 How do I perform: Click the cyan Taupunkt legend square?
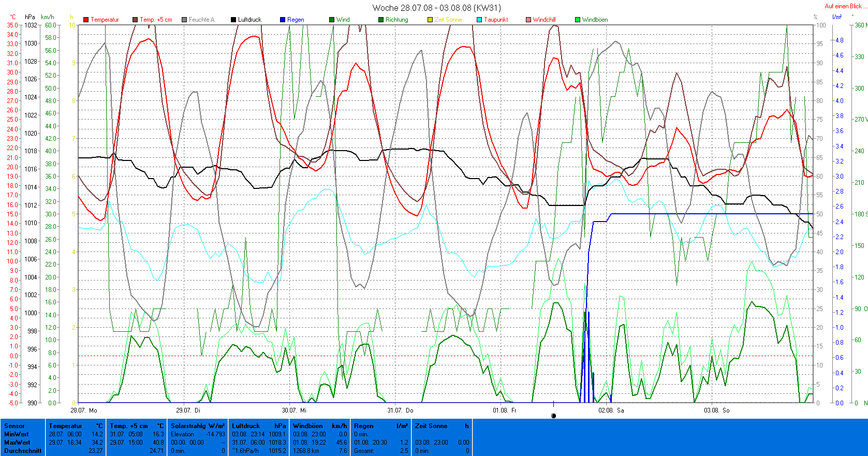click(x=479, y=20)
